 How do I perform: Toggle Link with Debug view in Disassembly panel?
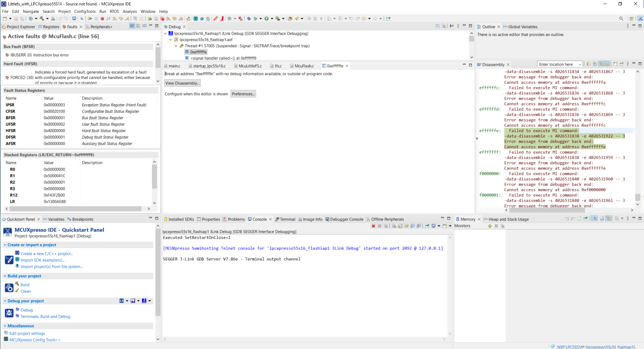[x=601, y=64]
